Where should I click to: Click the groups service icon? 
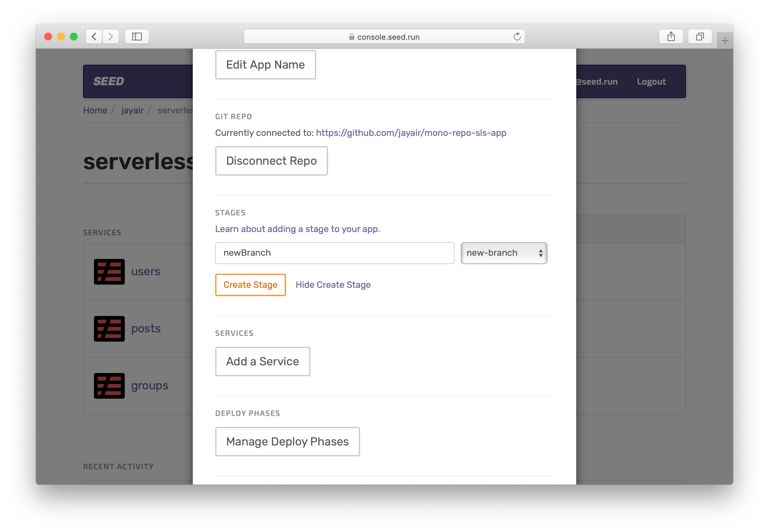tap(109, 386)
